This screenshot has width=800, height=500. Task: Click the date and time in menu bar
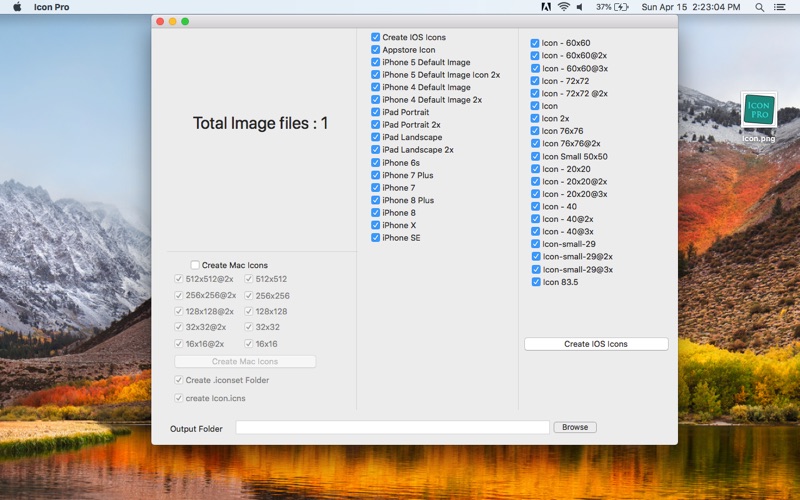pos(691,7)
